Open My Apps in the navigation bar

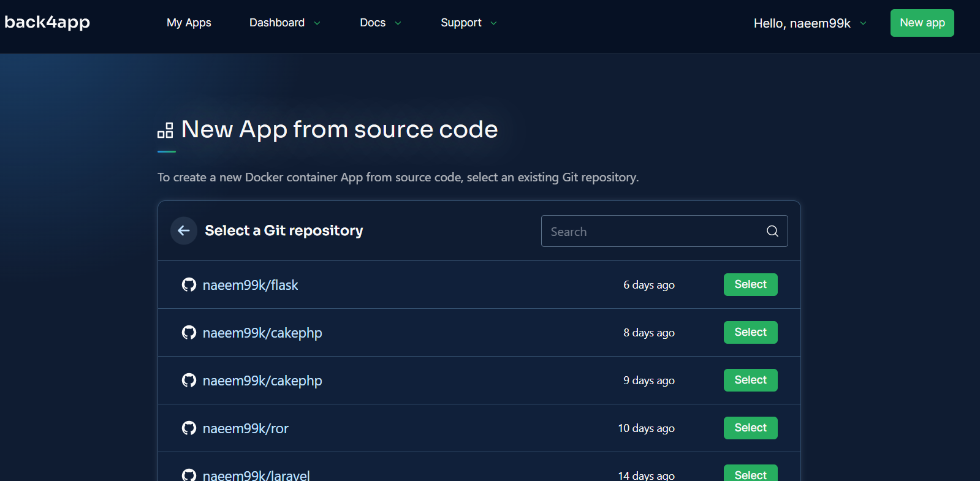click(189, 23)
